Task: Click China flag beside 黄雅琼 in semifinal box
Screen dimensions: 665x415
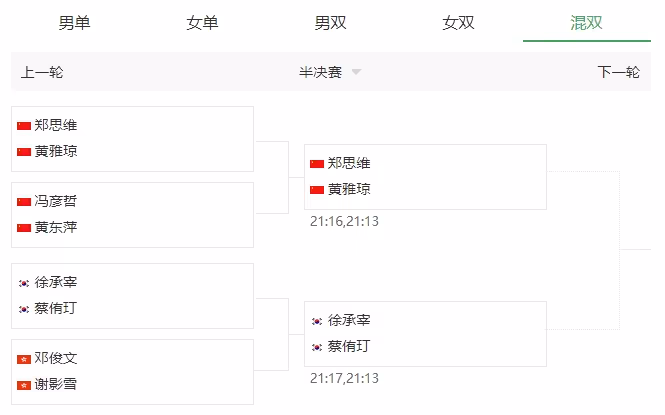Action: (317, 190)
